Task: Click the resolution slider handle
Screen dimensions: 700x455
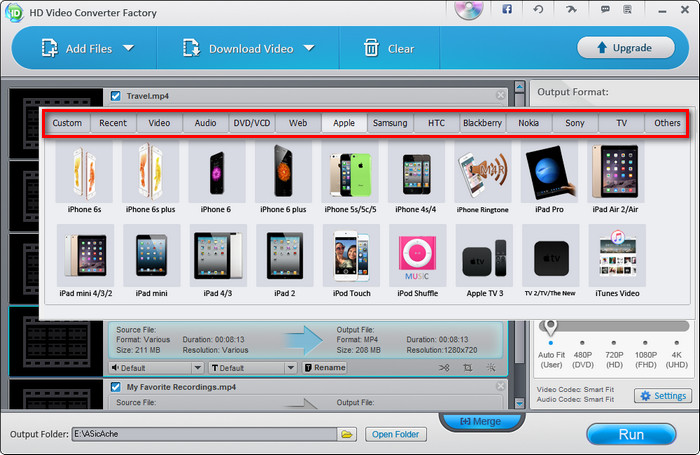Action: (550, 327)
